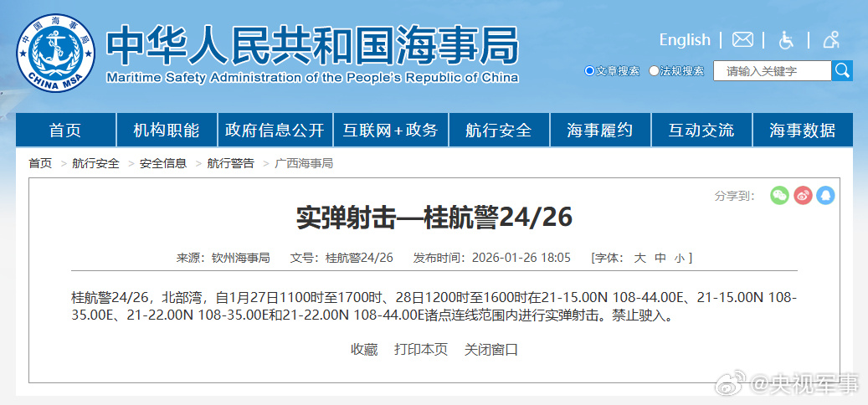
Task: Open the 政府信息公开 navigation menu
Action: [x=275, y=131]
